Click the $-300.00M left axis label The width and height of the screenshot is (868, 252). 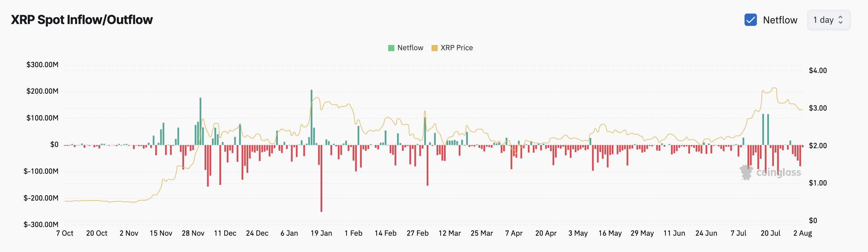tap(41, 224)
